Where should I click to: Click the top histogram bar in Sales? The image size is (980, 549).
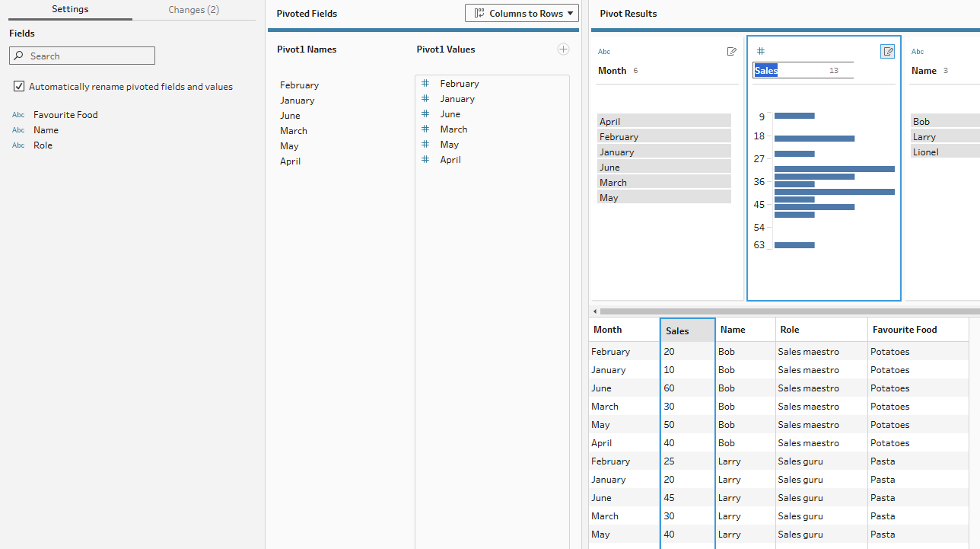tap(794, 116)
